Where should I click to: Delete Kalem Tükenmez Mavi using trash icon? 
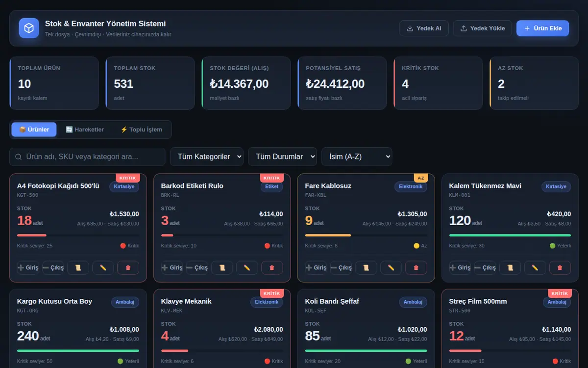click(560, 267)
